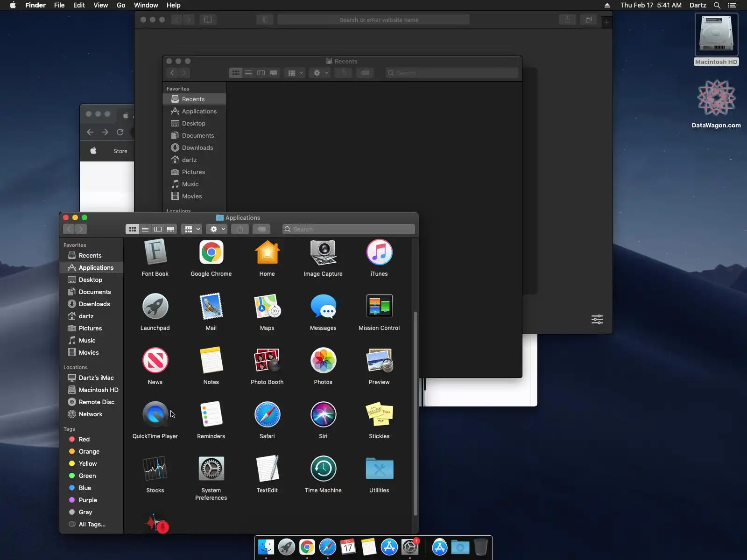The height and width of the screenshot is (560, 747).
Task: Toggle the sidebar in the Safari window
Action: point(208,20)
